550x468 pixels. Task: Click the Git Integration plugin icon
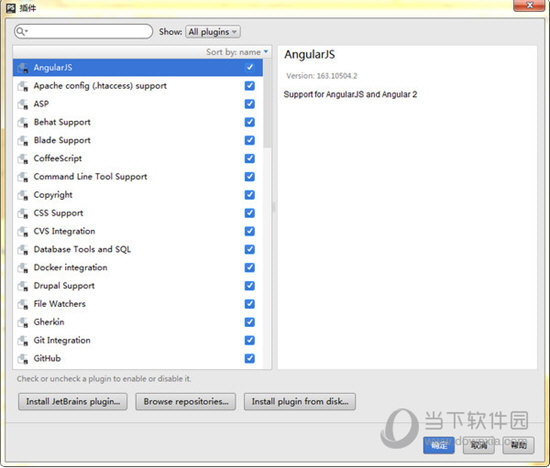tap(23, 341)
